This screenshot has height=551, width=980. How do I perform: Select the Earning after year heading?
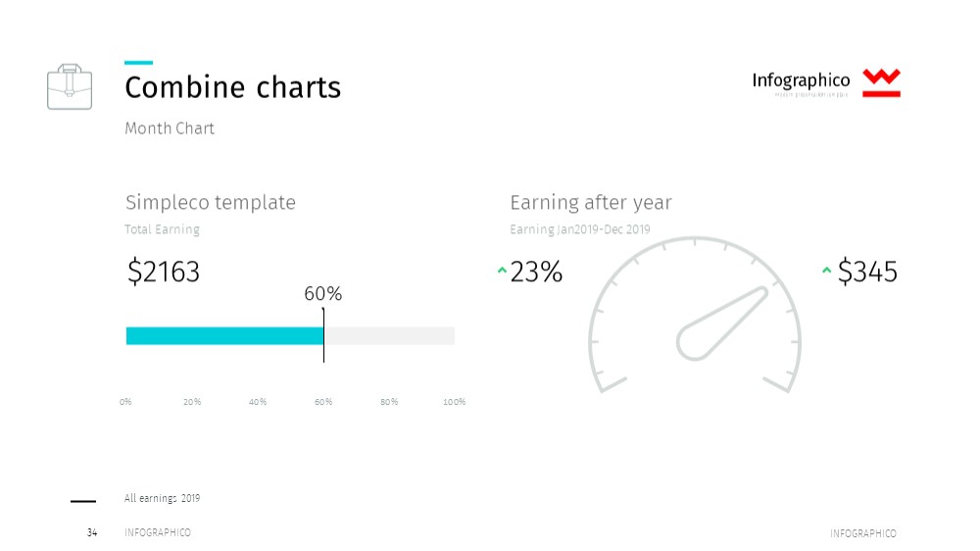[591, 203]
